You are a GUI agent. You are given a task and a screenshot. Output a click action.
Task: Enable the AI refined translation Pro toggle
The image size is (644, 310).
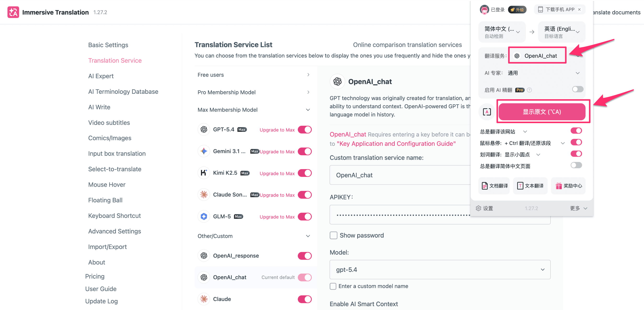click(577, 89)
